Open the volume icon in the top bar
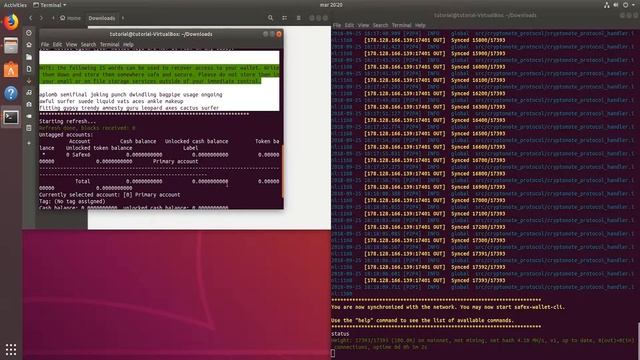The image size is (640, 360). tap(616, 5)
